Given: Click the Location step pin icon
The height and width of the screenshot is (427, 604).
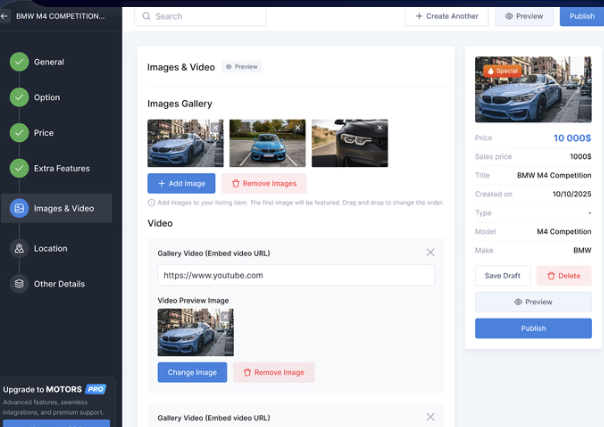Looking at the screenshot, I should 19,248.
